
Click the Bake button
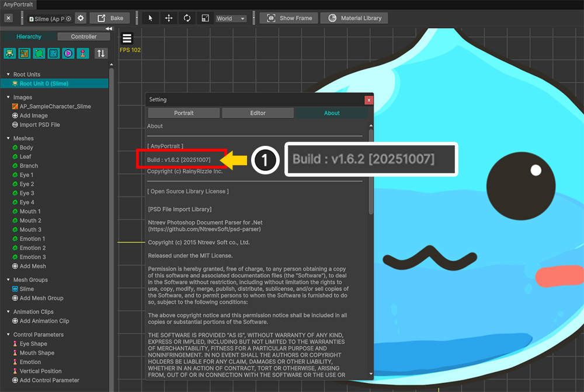[x=110, y=18]
